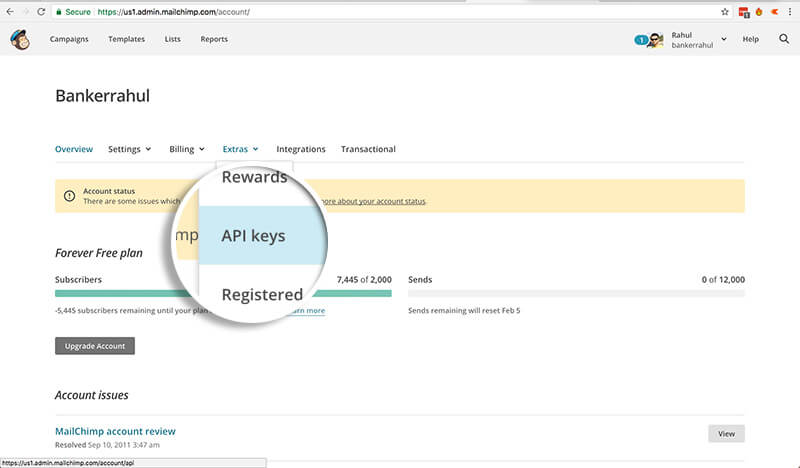Viewport: 800px width, 468px height.
Task: Open MailChimp account review link
Action: tap(115, 431)
